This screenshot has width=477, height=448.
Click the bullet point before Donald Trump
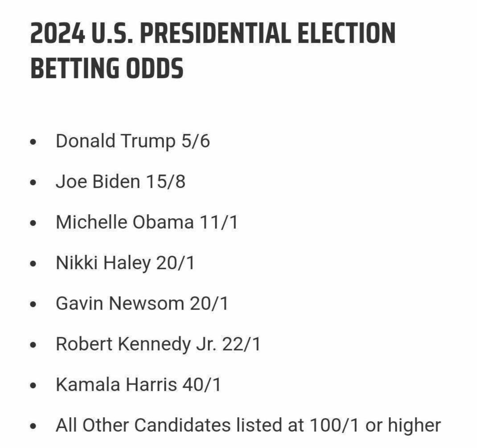[33, 142]
